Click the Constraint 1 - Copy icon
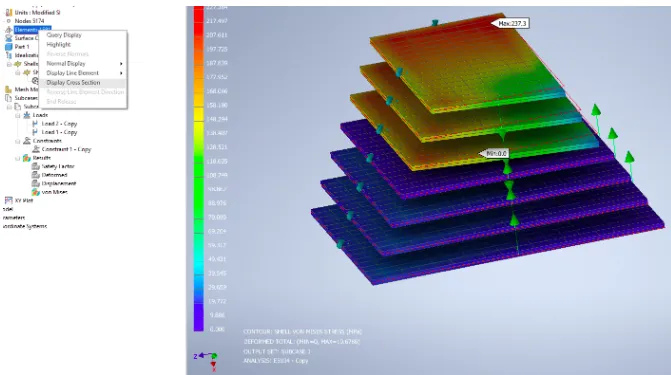 click(x=36, y=149)
